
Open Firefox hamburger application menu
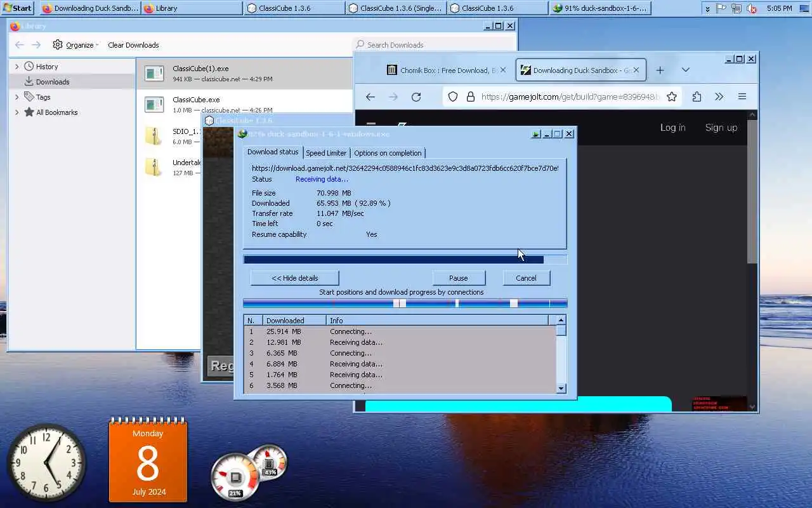pos(742,97)
